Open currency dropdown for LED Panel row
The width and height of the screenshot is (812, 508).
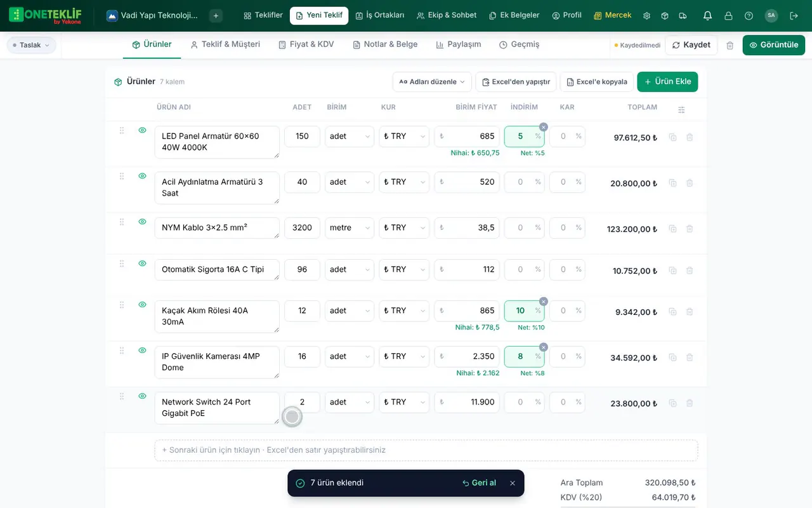(x=404, y=137)
